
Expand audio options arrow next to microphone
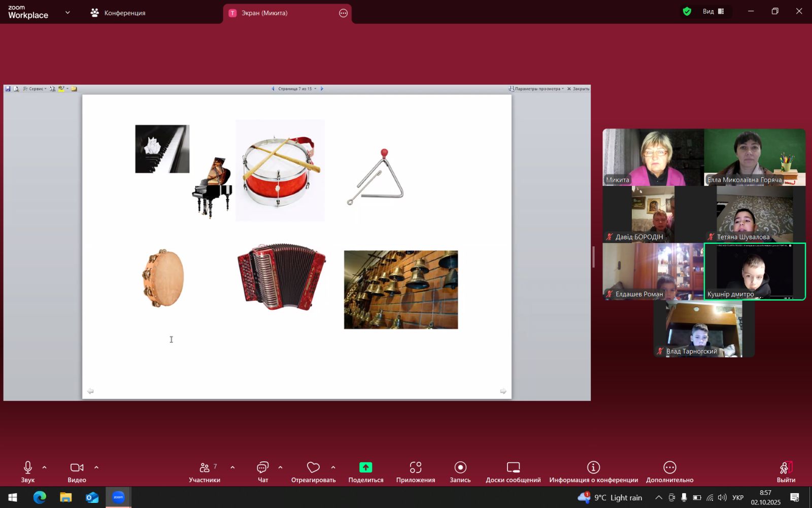tap(45, 467)
